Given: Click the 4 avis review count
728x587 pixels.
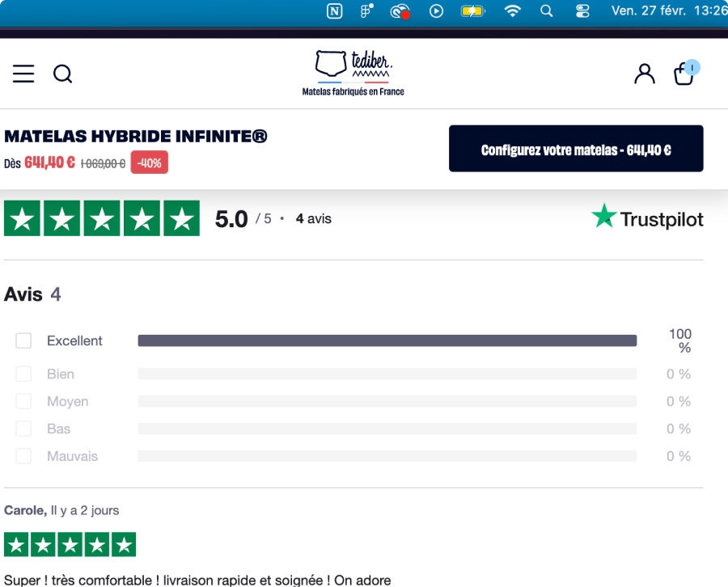Looking at the screenshot, I should tap(313, 218).
